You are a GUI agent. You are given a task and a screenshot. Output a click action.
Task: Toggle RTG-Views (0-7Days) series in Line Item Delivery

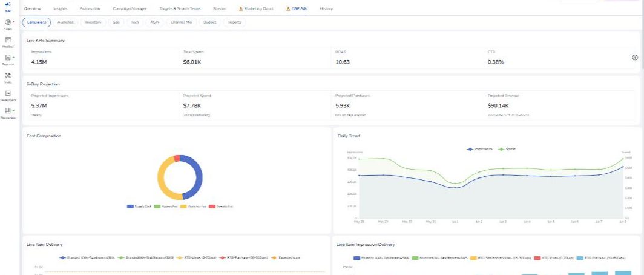(196, 257)
